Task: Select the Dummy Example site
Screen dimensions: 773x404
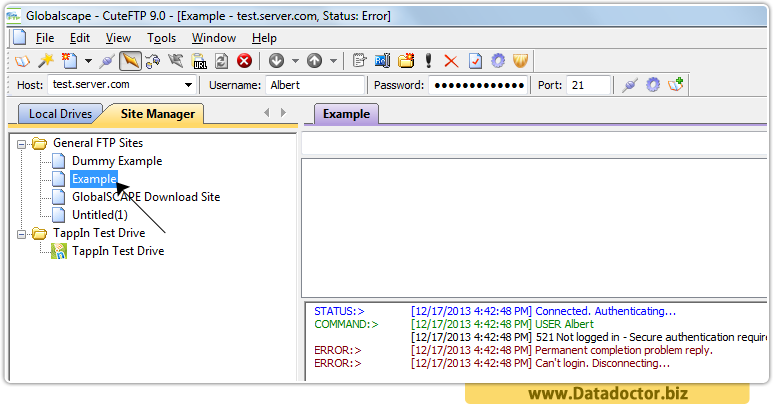Action: 117,161
